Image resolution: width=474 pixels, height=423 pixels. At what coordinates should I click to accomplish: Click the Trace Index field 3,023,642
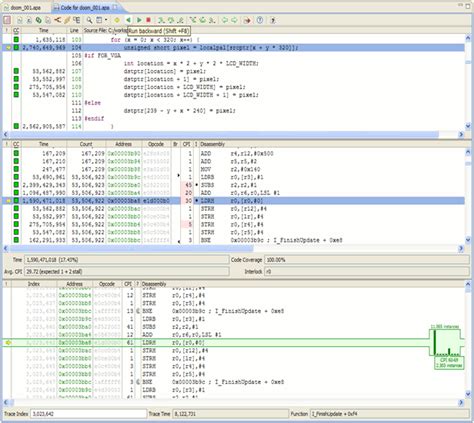(88, 414)
